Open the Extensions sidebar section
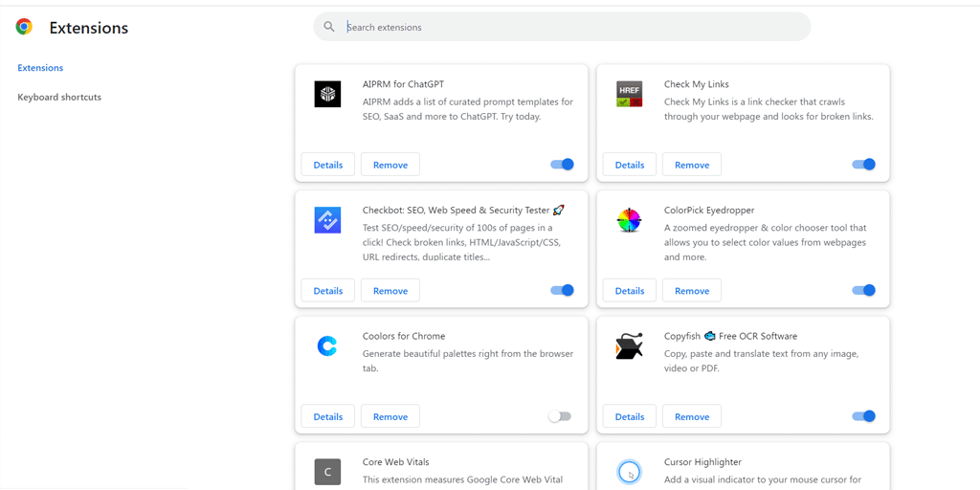The height and width of the screenshot is (490, 980). [x=40, y=68]
